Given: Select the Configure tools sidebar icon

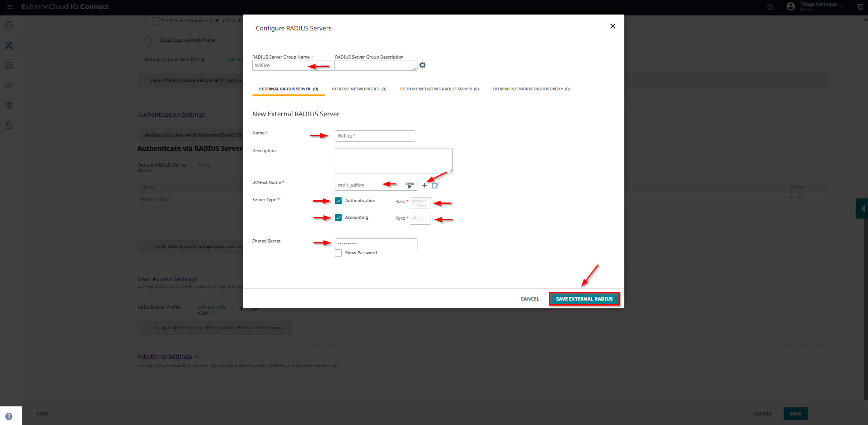Looking at the screenshot, I should 9,45.
